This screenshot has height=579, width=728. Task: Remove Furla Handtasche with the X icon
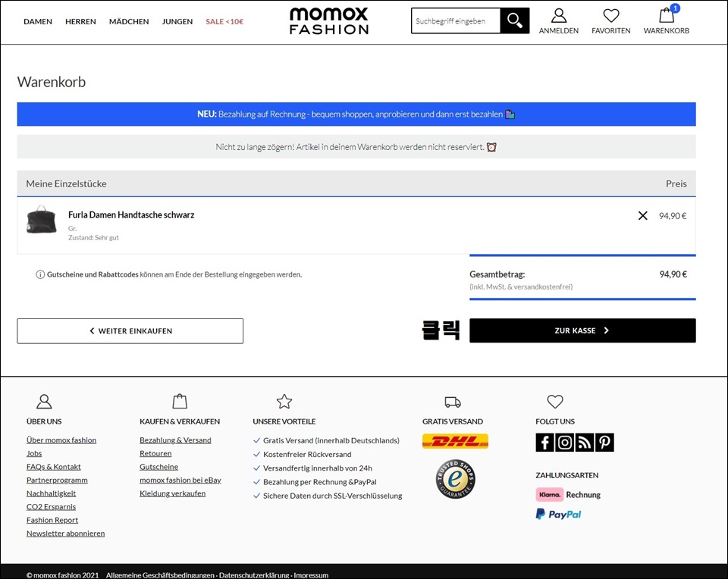642,215
